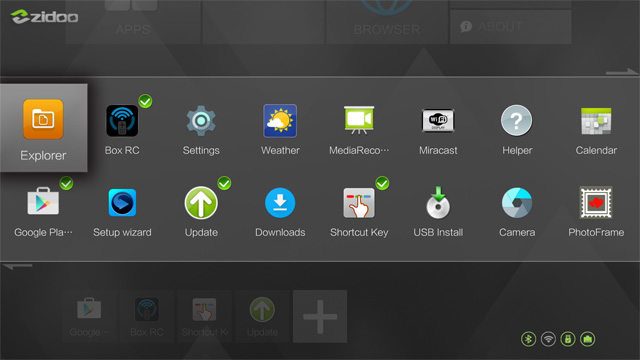Viewport: 640px width, 360px height.
Task: Select dimmed Google shortcut in bottom bar
Action: click(89, 316)
